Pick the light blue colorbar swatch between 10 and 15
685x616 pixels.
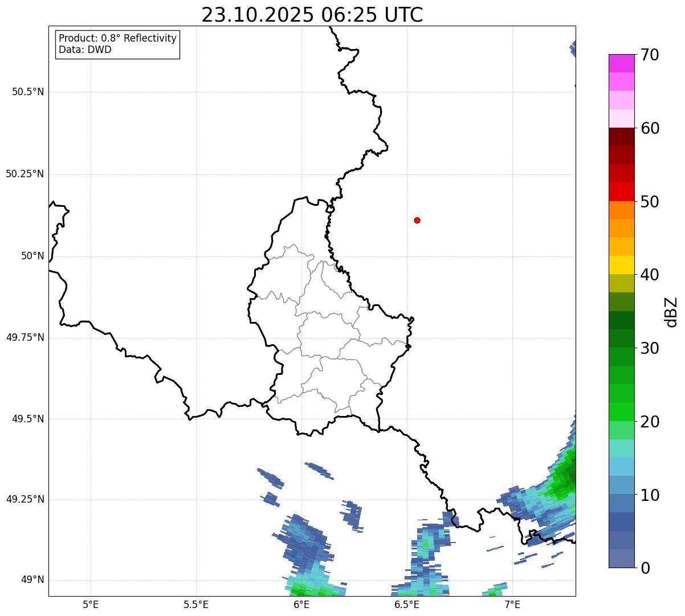tap(621, 467)
